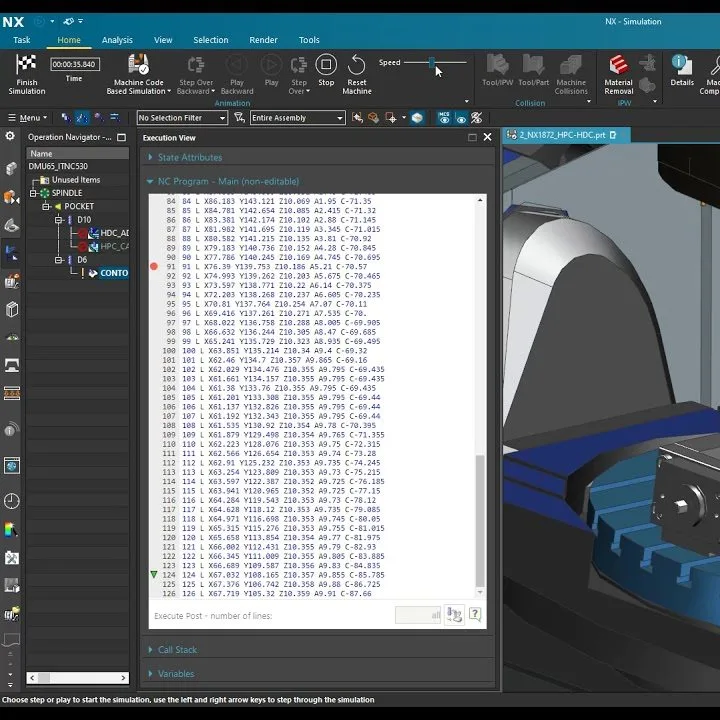Open the web browser sidebar icon

click(x=11, y=466)
